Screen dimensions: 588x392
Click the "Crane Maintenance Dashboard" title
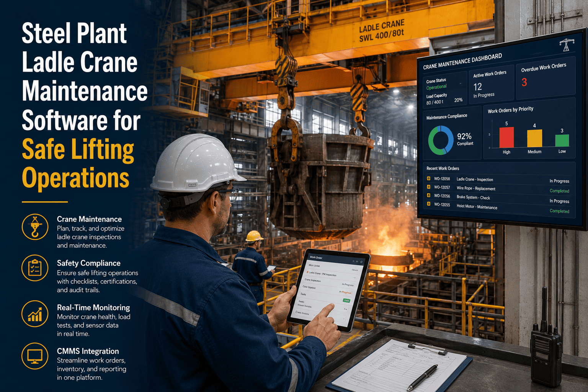[x=462, y=62]
